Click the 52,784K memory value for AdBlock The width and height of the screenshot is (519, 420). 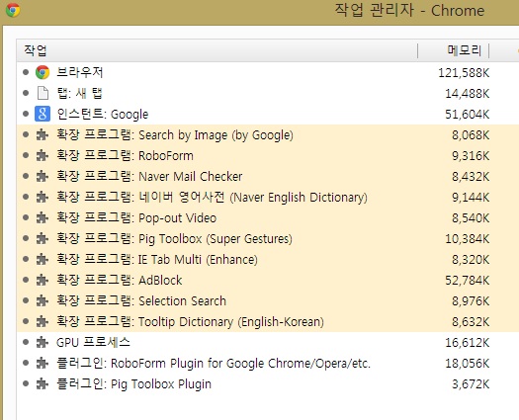(x=467, y=281)
